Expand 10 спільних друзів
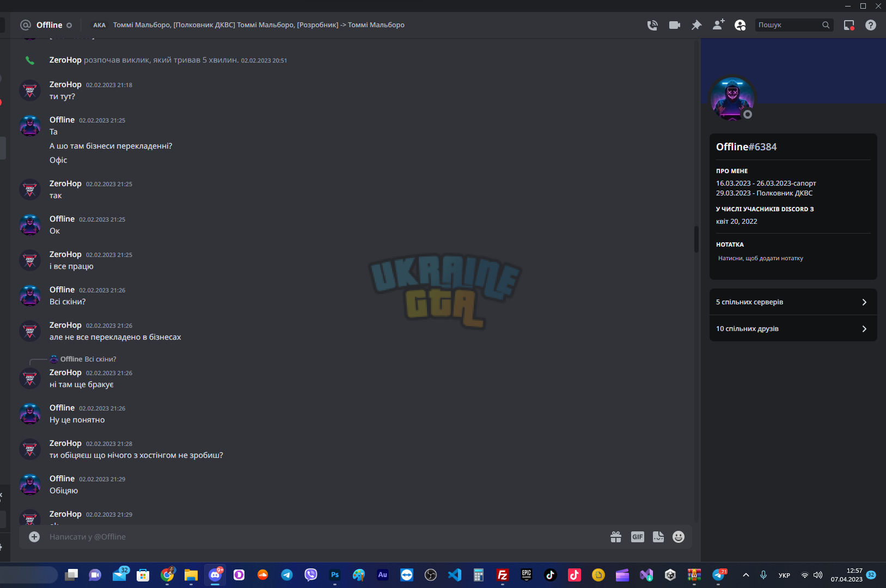Screen dimensions: 886x588 [793, 329]
